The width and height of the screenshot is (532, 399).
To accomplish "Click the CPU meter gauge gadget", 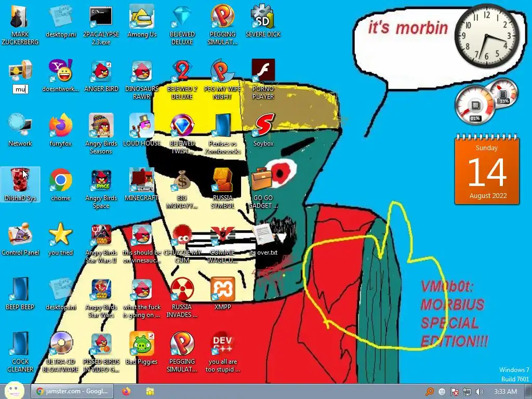I will click(475, 105).
